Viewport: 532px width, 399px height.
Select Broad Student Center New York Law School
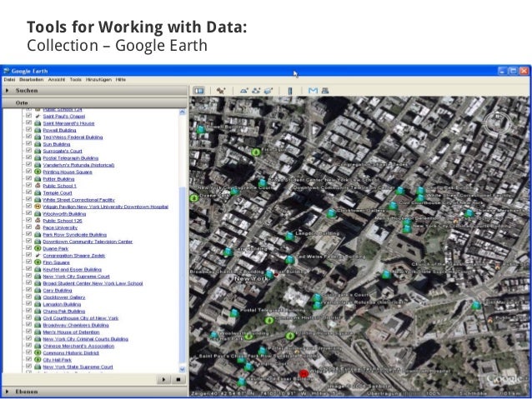[x=93, y=283]
